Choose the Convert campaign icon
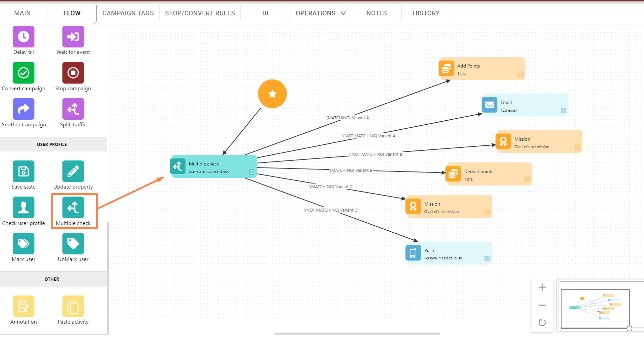The width and height of the screenshot is (644, 356). (23, 73)
